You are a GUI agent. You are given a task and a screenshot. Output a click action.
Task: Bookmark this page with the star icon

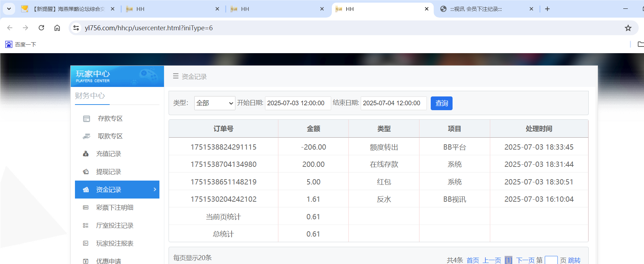628,28
